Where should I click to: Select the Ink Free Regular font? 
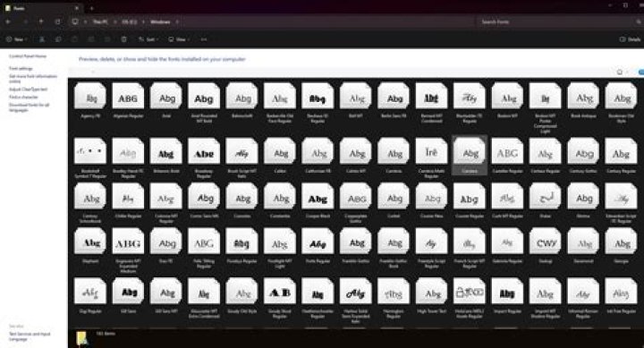pos(621,292)
